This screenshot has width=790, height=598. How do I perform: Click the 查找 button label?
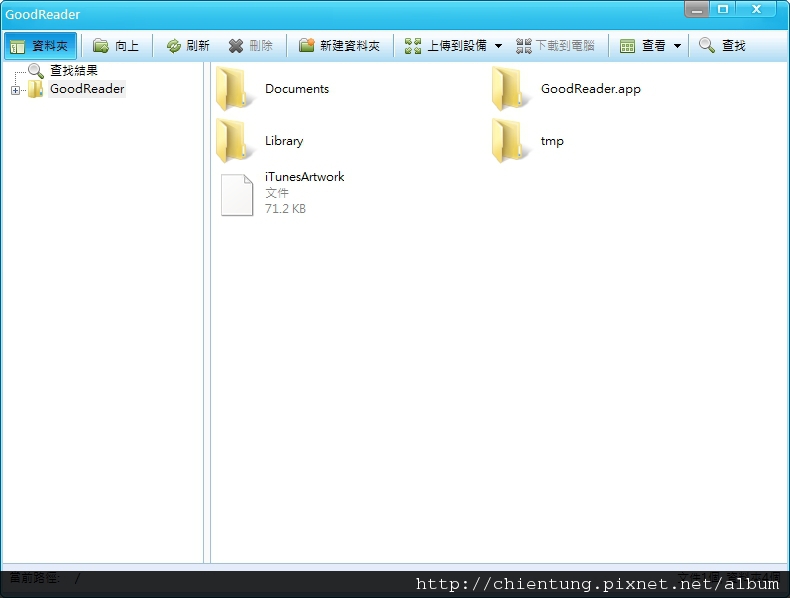(x=733, y=46)
